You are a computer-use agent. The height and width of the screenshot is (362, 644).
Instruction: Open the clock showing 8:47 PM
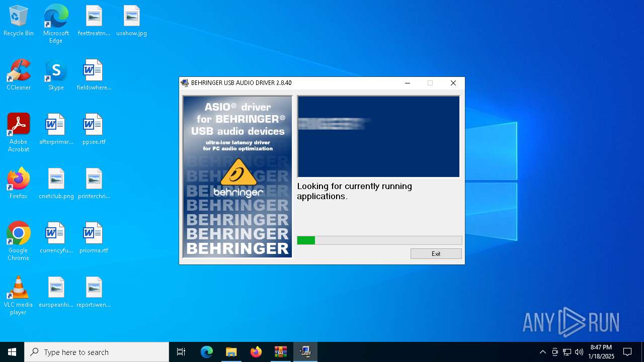(x=601, y=352)
